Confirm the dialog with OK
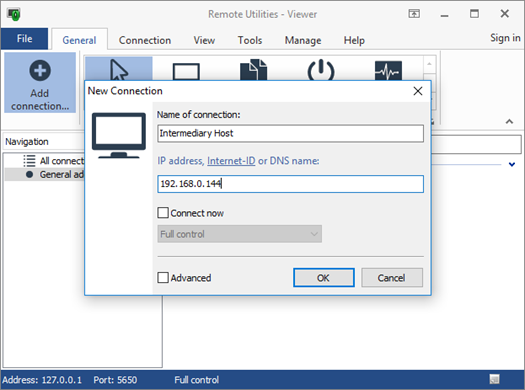Screen dimensions: 525x390 (x=324, y=278)
